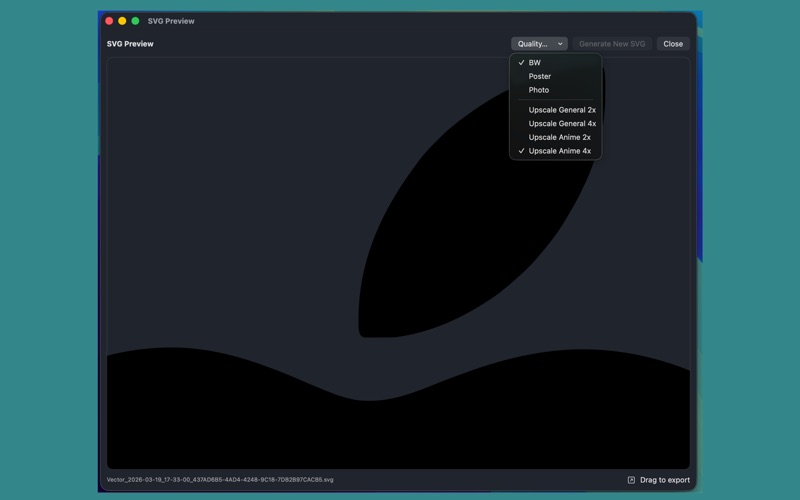Click the red close window button

(109, 21)
